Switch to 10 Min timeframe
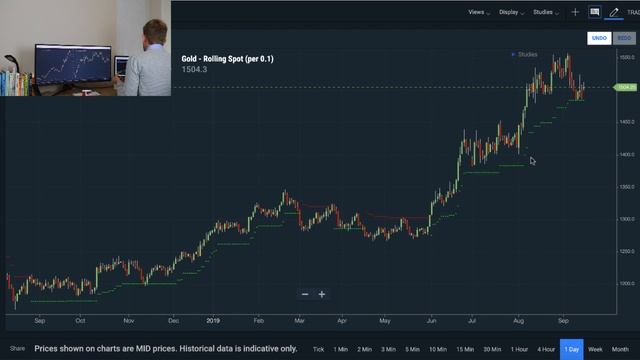 pos(438,349)
